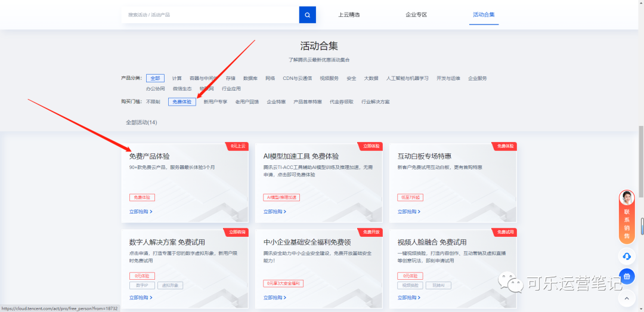Screen dimensions: 644x312
Task: Click the 立即体验 red corner badge
Action: point(371,146)
